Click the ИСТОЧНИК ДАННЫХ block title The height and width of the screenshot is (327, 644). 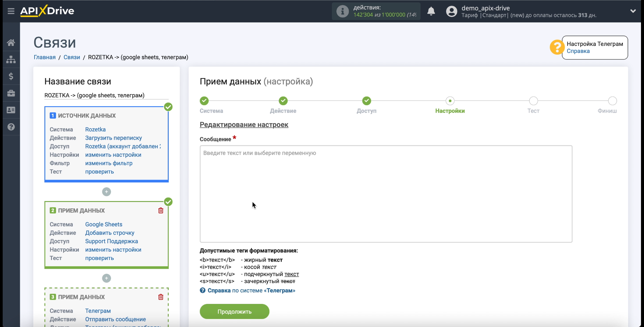tap(87, 116)
